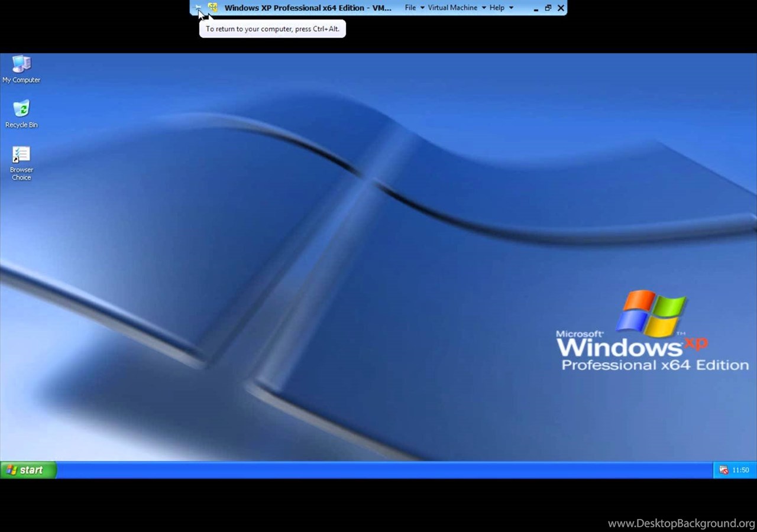Click the pin icon on VMware toolbar
Viewport: 757px width, 532px height.
click(x=198, y=8)
